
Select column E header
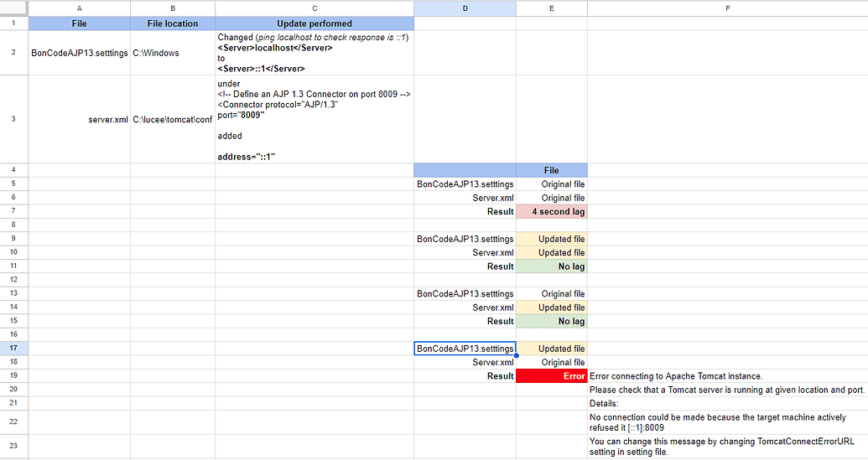click(x=551, y=8)
